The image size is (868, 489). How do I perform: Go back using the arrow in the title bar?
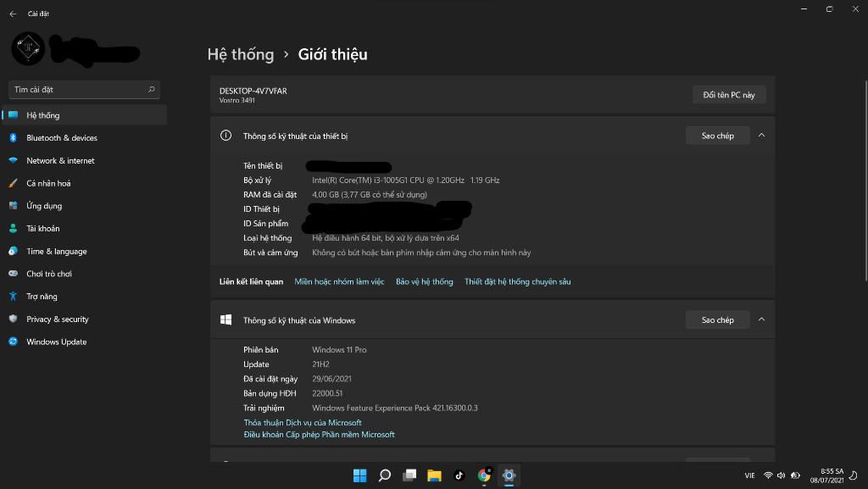tap(13, 14)
